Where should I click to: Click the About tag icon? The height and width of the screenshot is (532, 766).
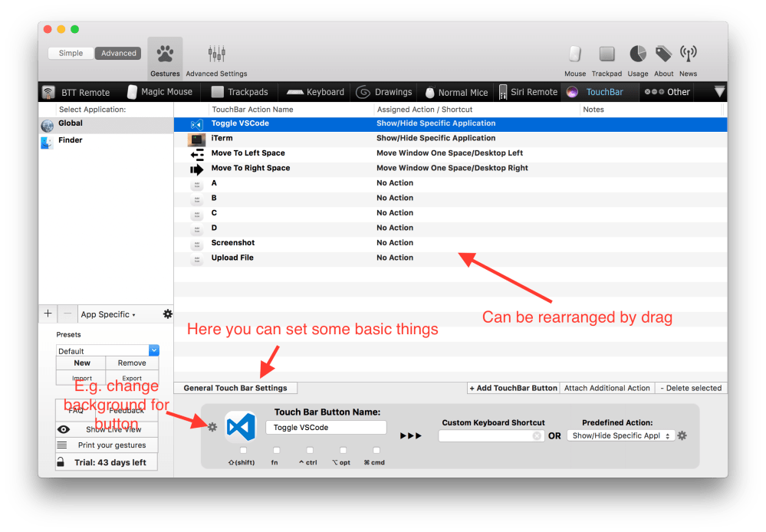pyautogui.click(x=663, y=54)
